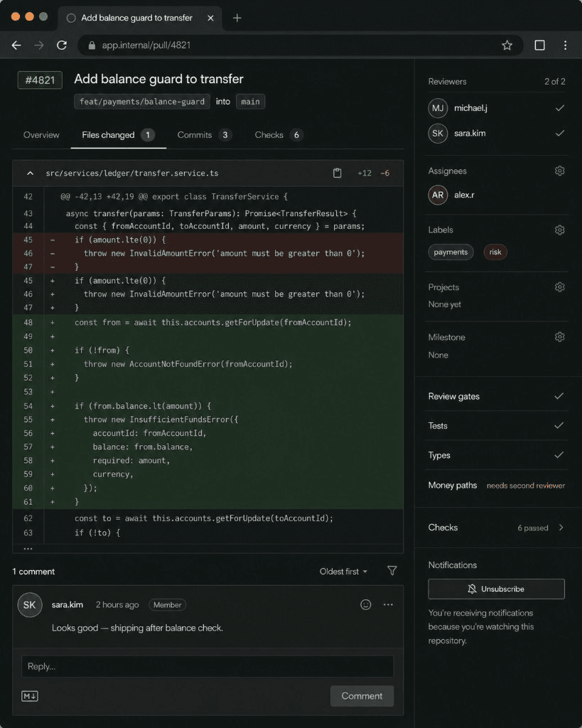The width and height of the screenshot is (582, 728).
Task: Click the '2 of 2' reviewers count
Action: click(x=554, y=82)
